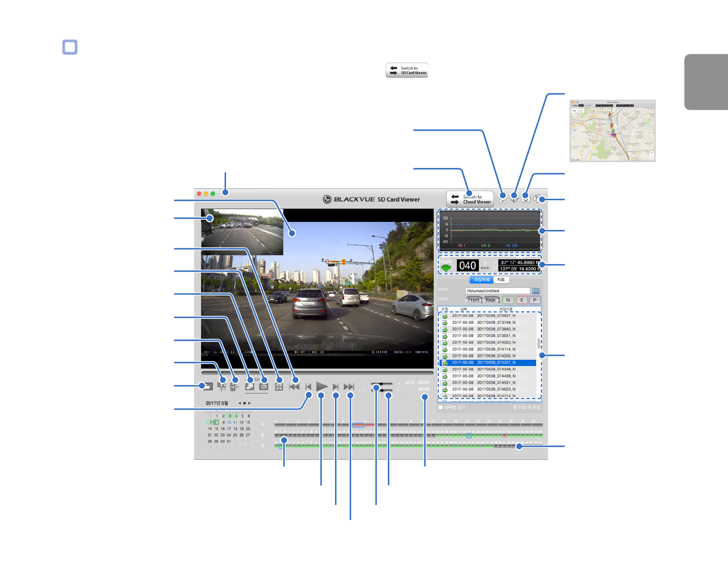
Task: Click the front/rear swap camera icon
Action: pos(263,387)
